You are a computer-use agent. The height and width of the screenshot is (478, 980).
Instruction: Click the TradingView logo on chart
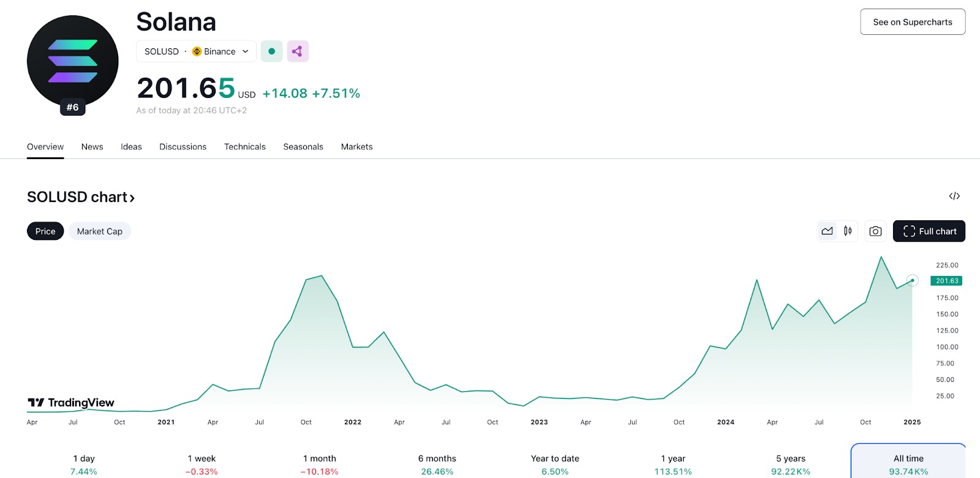(71, 403)
